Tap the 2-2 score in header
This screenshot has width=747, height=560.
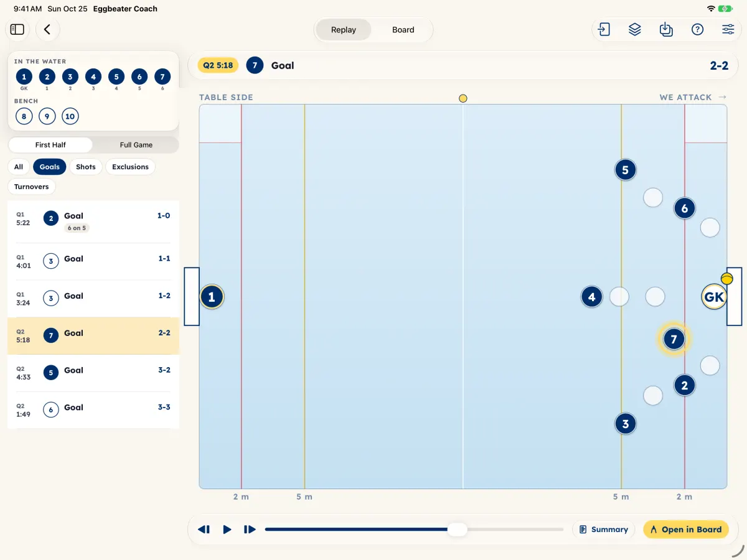719,65
